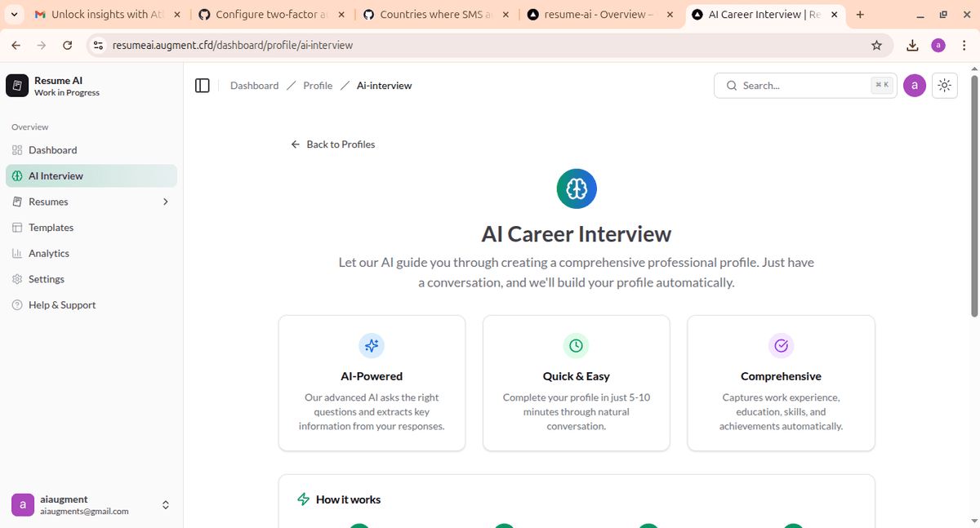Click the AI-Powered sparkle icon

tap(372, 346)
